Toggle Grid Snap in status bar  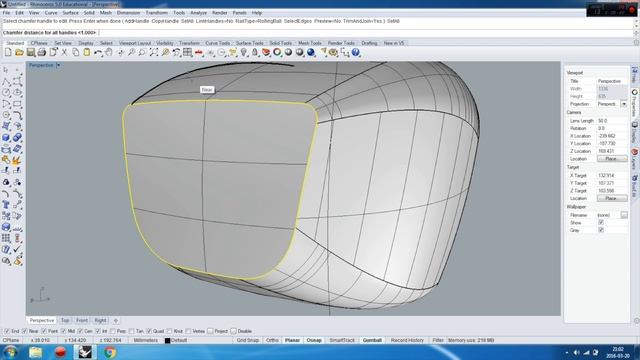(x=247, y=340)
